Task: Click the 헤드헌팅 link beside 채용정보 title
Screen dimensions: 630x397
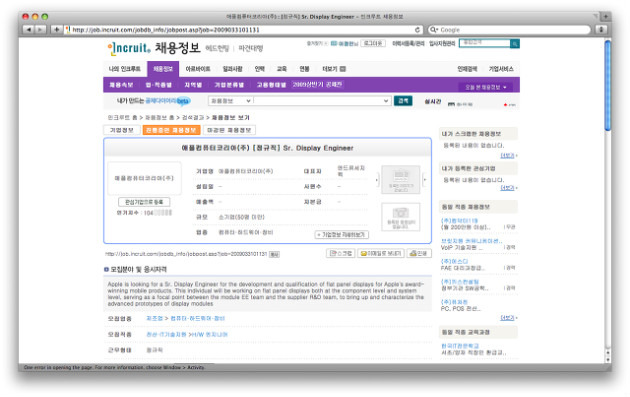Action: [217, 49]
